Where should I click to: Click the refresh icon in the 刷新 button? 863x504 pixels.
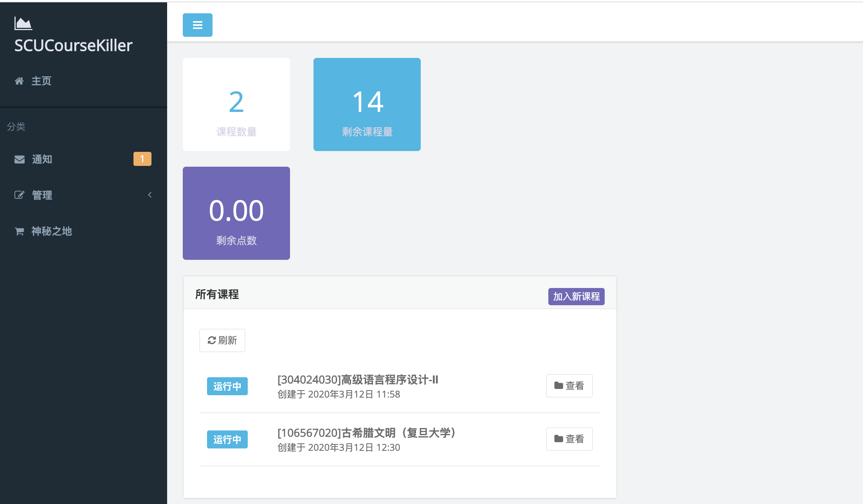click(x=212, y=340)
